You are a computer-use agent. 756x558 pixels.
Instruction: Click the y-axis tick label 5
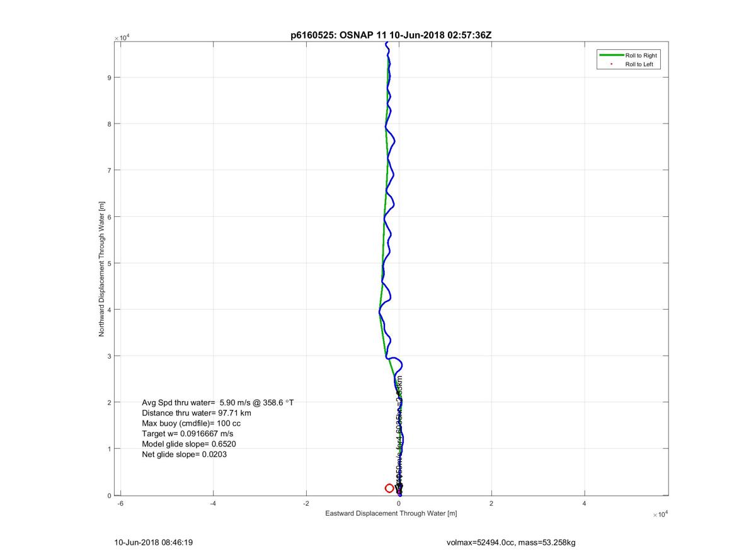tap(110, 263)
